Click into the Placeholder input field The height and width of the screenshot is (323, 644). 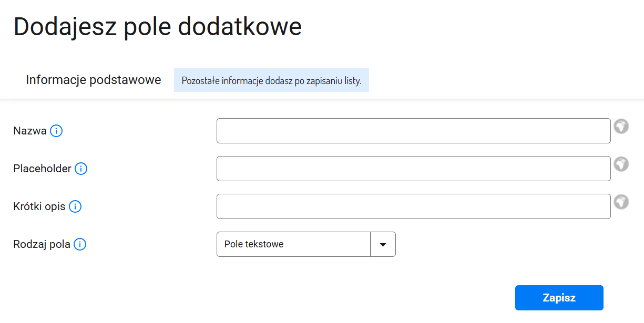point(413,169)
